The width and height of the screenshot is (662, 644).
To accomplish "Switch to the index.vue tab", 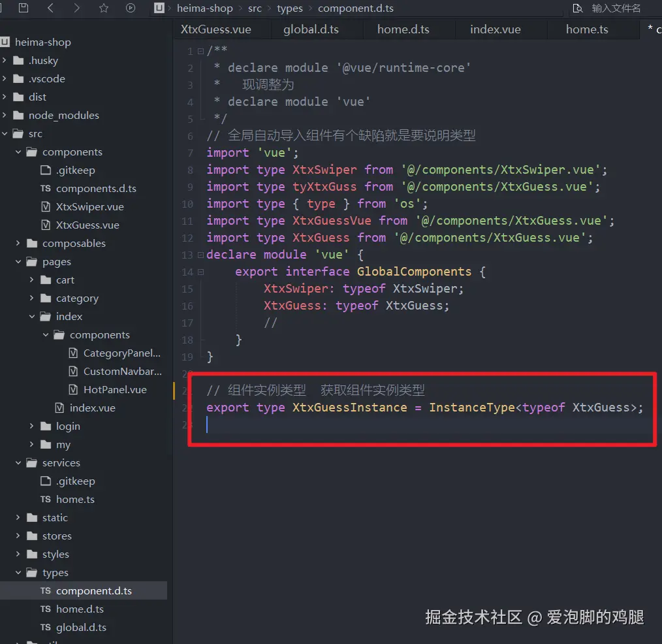I will pos(496,29).
